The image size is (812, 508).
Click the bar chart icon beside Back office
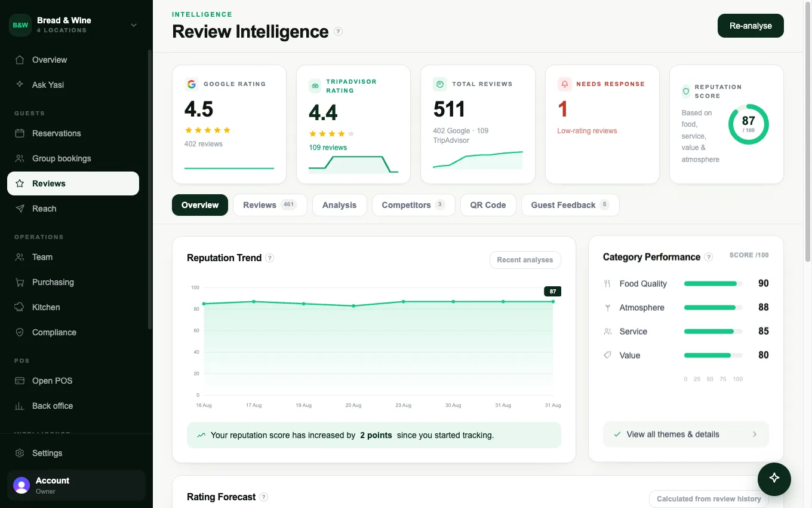20,406
